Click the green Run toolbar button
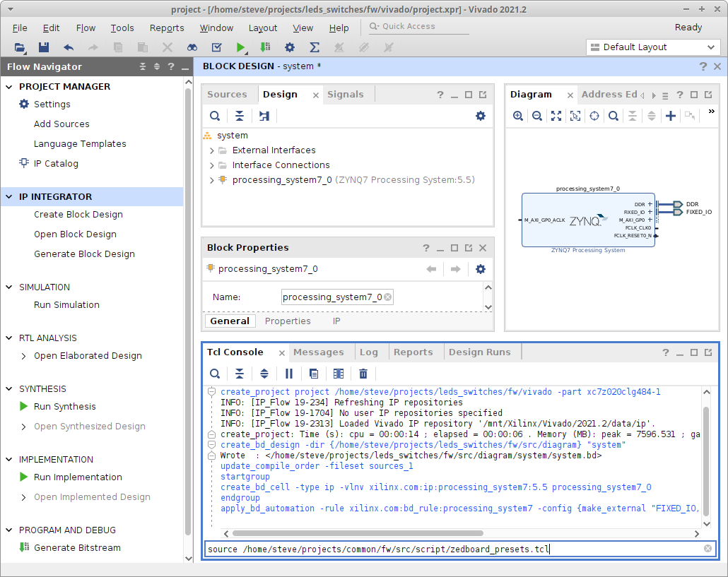This screenshot has height=577, width=728. pos(241,47)
